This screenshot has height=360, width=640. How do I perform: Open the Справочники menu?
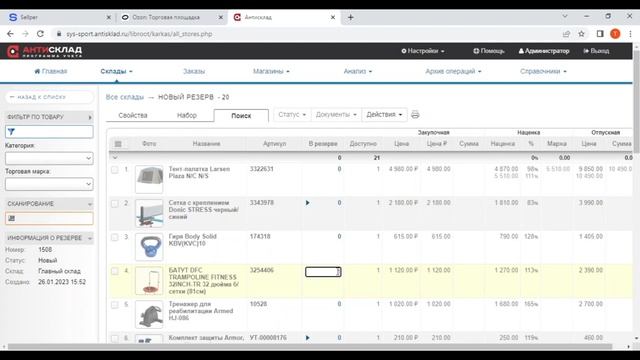point(543,71)
